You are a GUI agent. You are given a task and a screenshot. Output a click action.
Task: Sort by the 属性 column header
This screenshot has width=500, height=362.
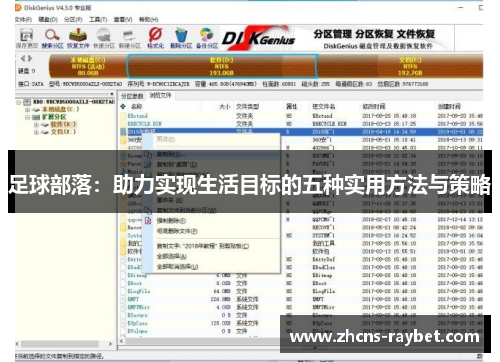[296, 106]
